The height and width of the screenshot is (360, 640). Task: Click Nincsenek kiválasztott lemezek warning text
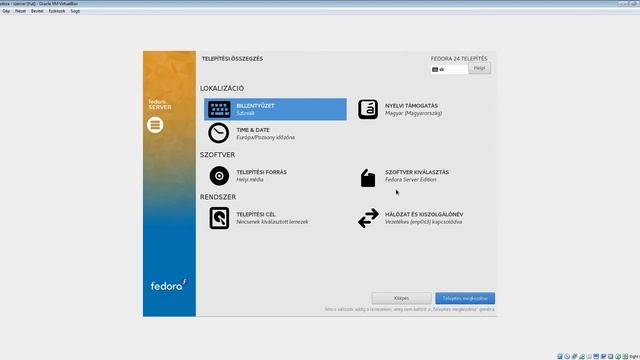pos(272,222)
